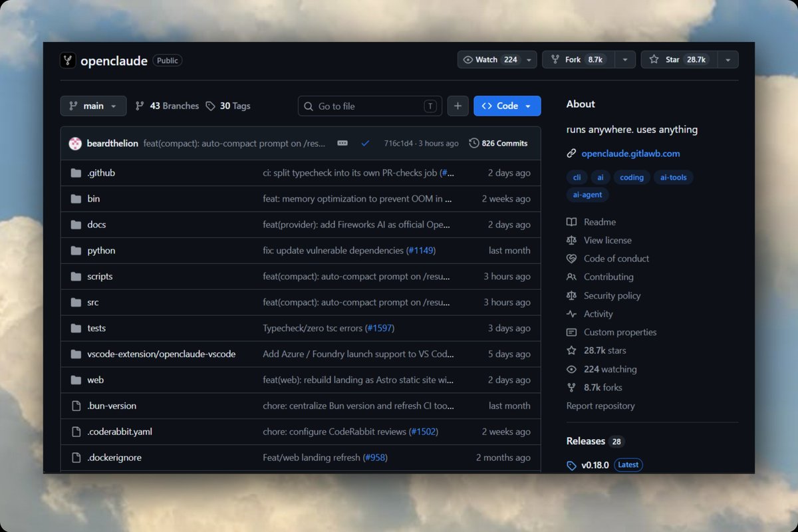Click the Report repository link

tap(600, 406)
